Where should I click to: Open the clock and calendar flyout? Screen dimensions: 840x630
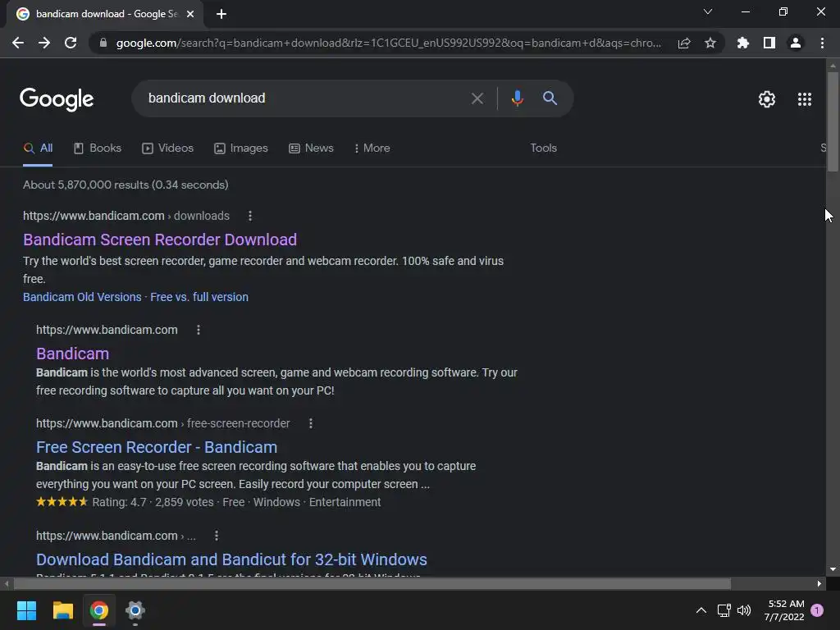[784, 610]
